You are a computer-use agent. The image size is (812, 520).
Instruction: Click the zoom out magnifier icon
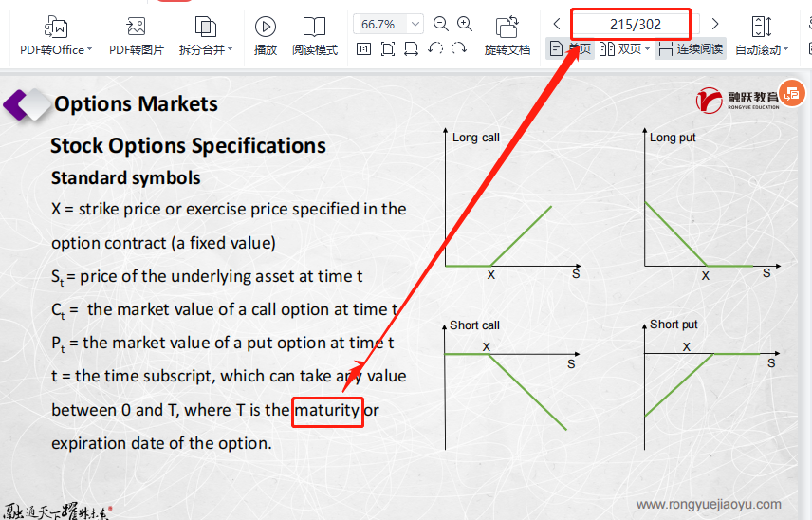(x=441, y=24)
